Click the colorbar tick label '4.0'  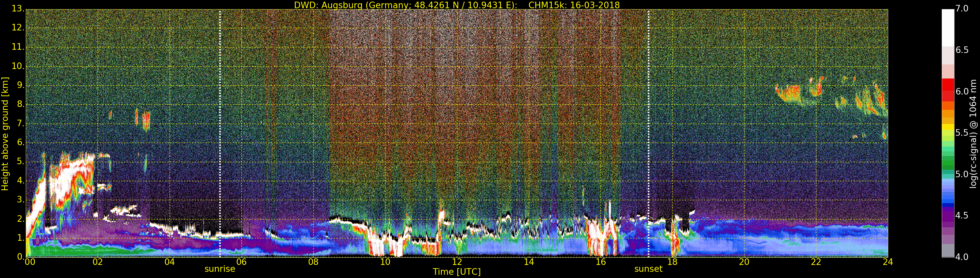tap(962, 257)
